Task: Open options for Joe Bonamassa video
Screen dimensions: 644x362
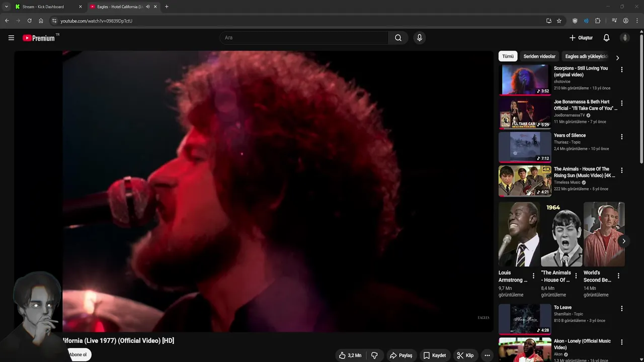Action: pyautogui.click(x=621, y=103)
